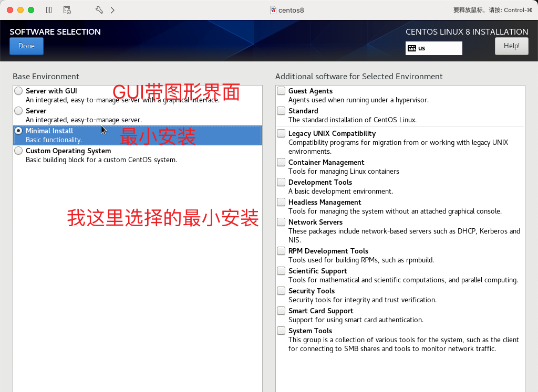
Task: Click 'Agents used when running under a hypervisor.'
Action: [x=358, y=100]
